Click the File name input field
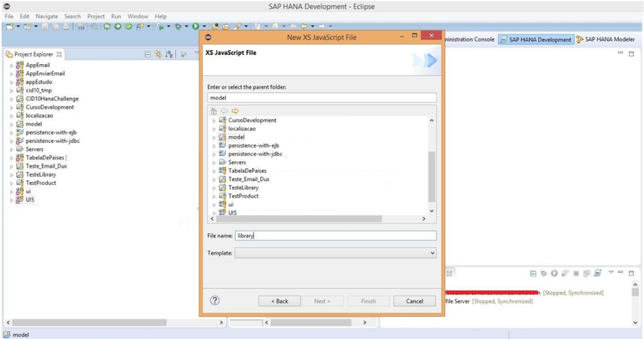 335,236
